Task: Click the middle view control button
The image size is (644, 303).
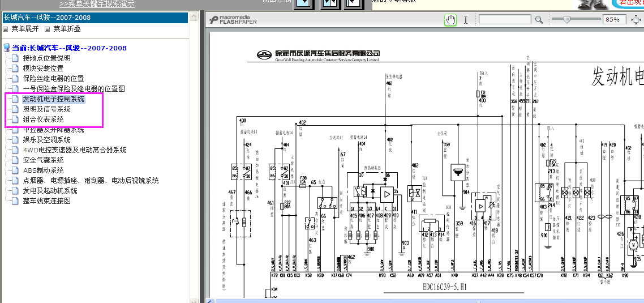Action: pos(330,4)
